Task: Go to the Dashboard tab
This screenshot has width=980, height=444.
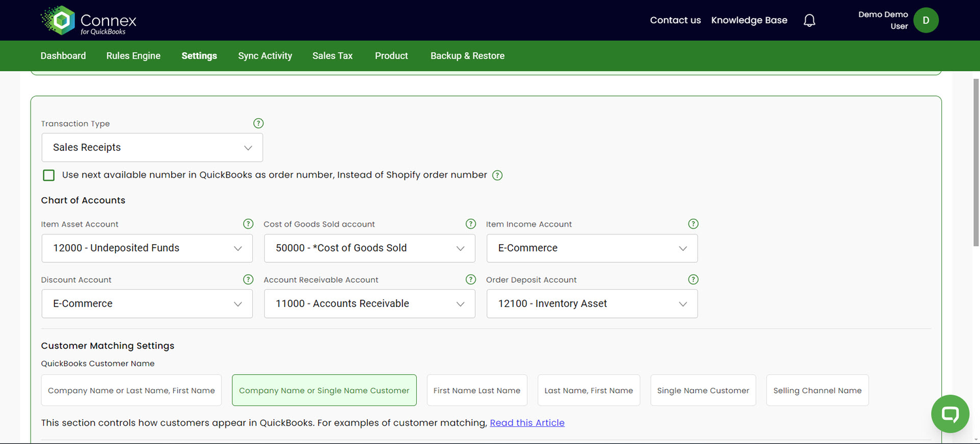Action: click(63, 55)
